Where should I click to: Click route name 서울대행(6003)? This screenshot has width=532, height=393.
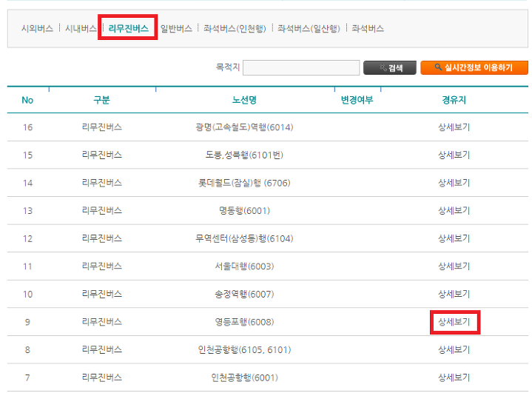coord(244,266)
